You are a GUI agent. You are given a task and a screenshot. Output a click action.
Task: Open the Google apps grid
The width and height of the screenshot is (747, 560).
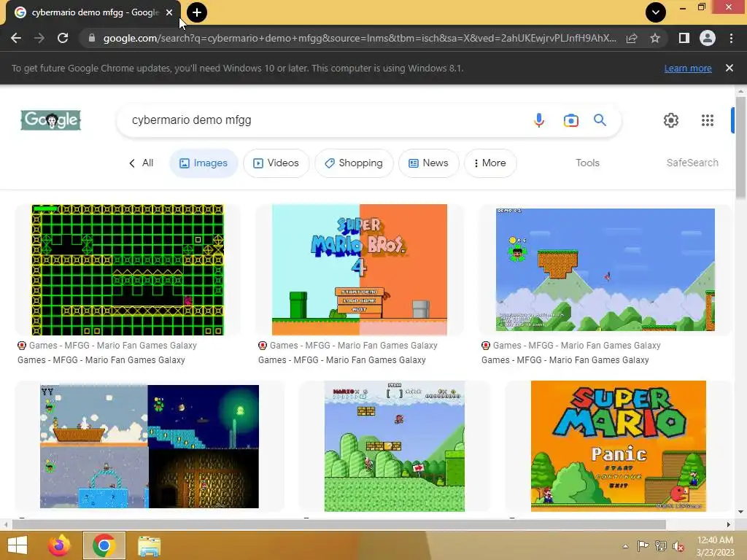point(708,120)
